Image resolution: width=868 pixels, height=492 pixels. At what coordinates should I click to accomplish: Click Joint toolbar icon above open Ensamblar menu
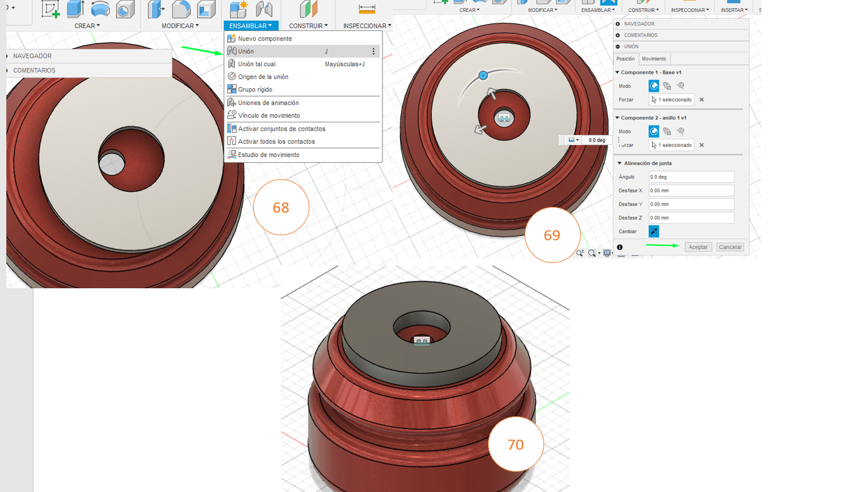point(264,9)
